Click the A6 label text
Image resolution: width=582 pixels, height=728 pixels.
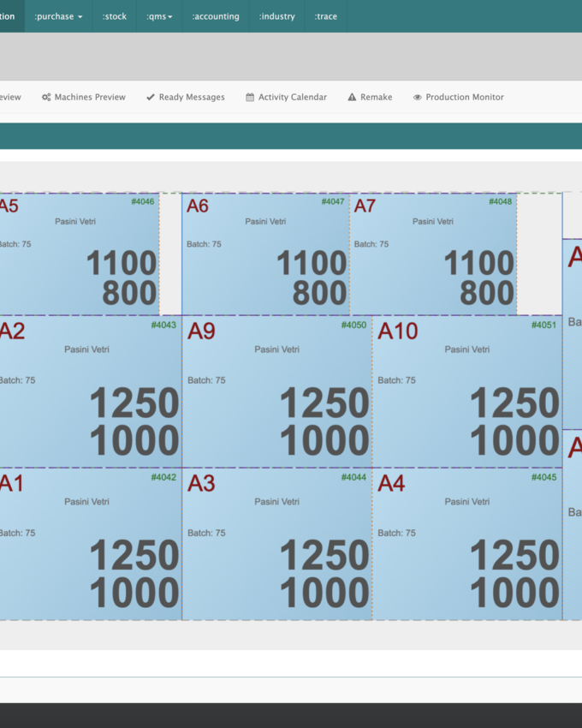198,206
